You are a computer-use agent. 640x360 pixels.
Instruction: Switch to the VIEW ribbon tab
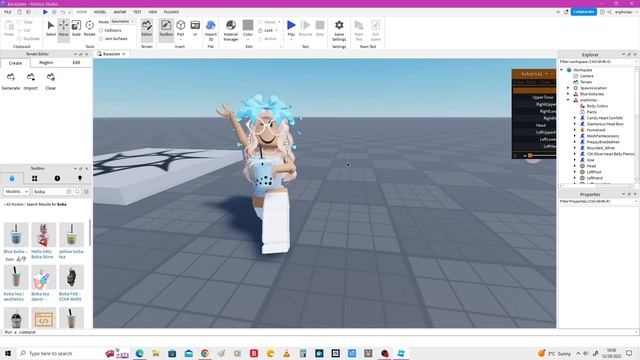pos(153,12)
